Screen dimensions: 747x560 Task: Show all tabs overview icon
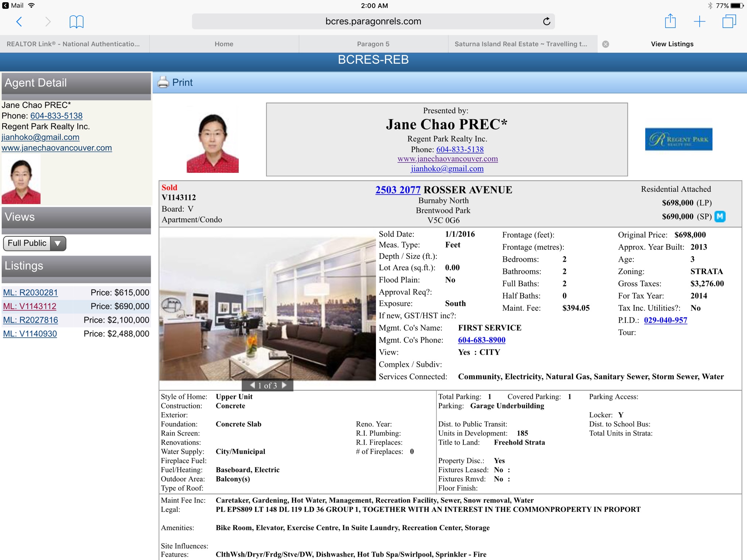tap(729, 21)
